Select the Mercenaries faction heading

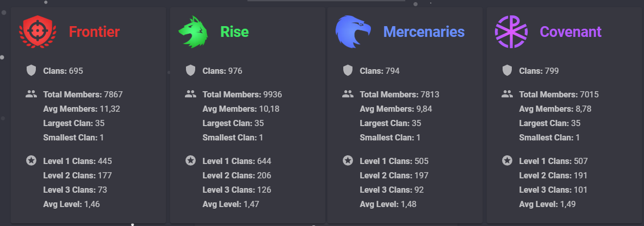pos(424,32)
